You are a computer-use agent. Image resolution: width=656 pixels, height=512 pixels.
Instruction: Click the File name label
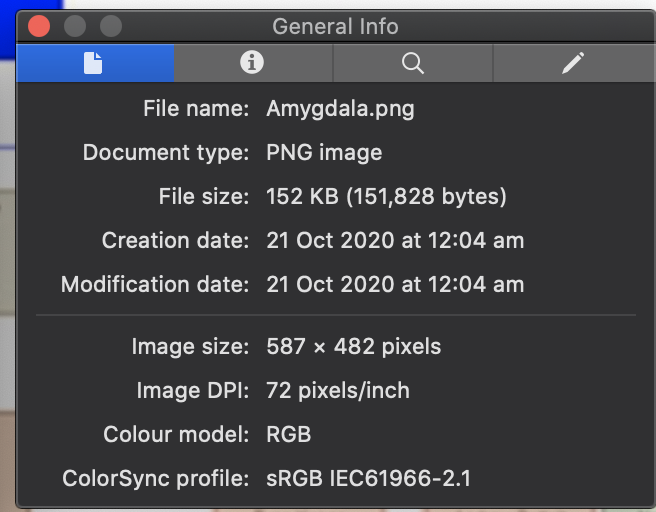coord(196,109)
